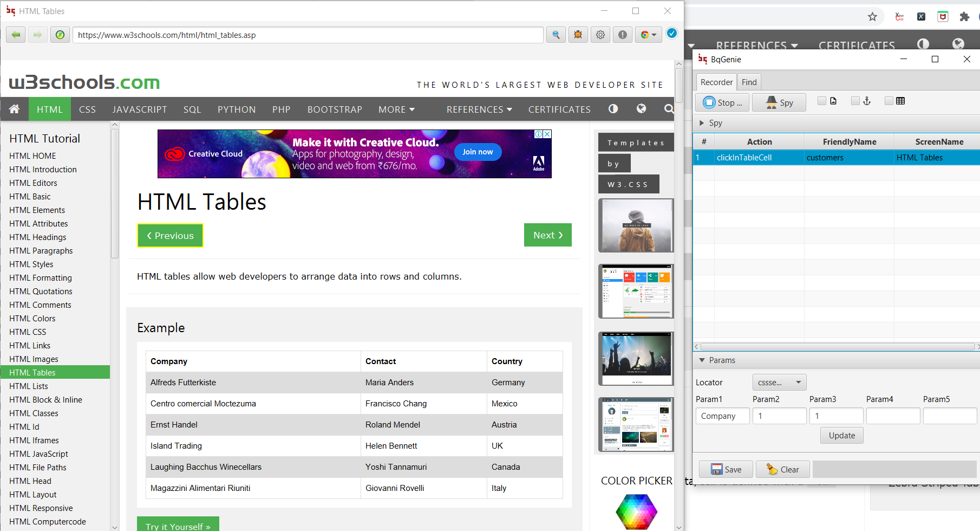Click the Try it Yourself button

coord(178,525)
